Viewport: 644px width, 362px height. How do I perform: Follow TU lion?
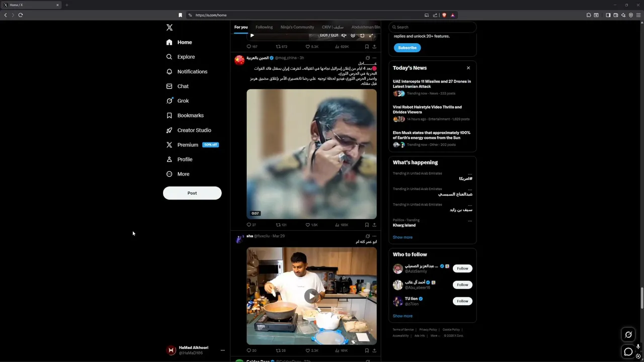click(x=462, y=301)
